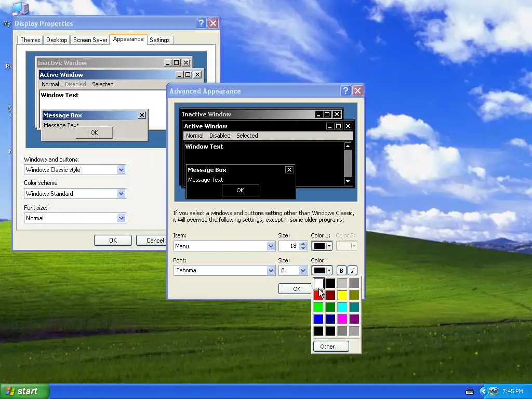This screenshot has width=532, height=399.
Task: Switch to the Desktop tab in Display Properties
Action: coord(57,39)
